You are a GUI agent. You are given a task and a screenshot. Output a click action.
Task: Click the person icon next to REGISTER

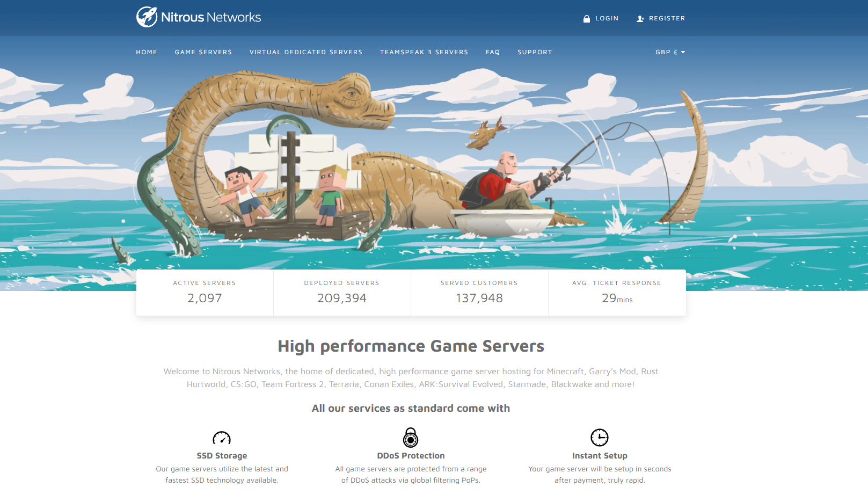(639, 18)
